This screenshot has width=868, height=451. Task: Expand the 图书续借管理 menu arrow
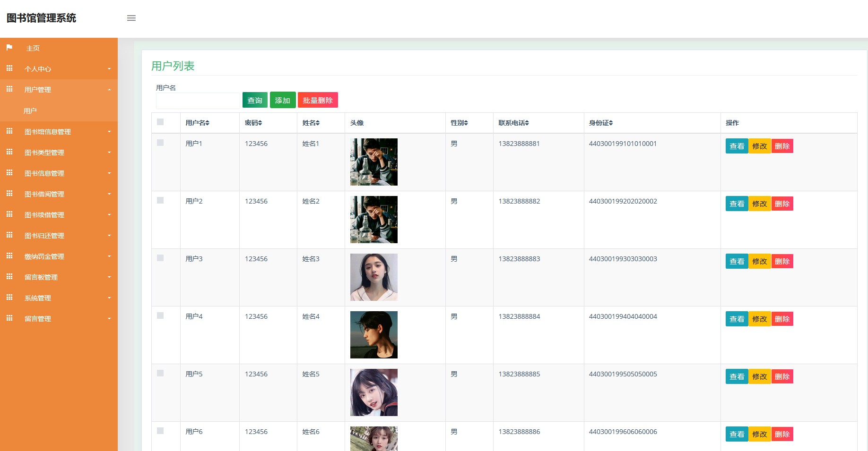109,215
